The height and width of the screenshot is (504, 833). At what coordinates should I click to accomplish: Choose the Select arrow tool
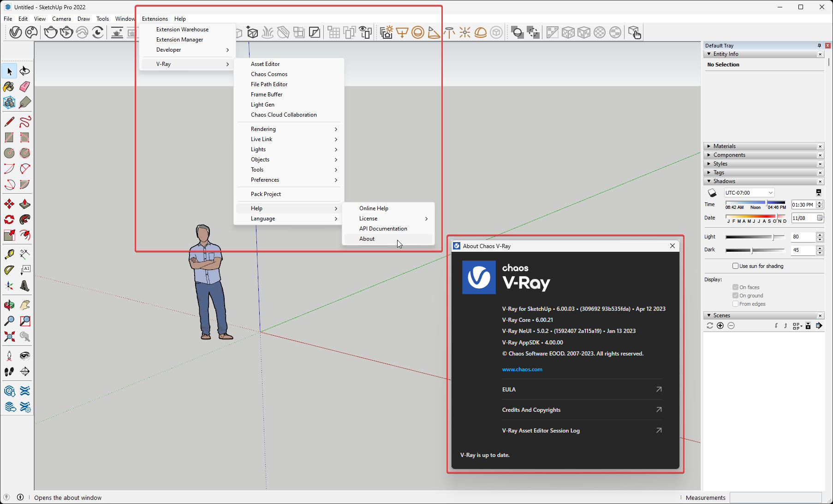[9, 71]
